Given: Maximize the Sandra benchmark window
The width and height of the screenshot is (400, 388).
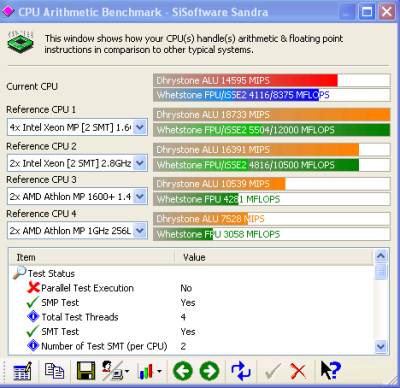Looking at the screenshot, I should 367,12.
